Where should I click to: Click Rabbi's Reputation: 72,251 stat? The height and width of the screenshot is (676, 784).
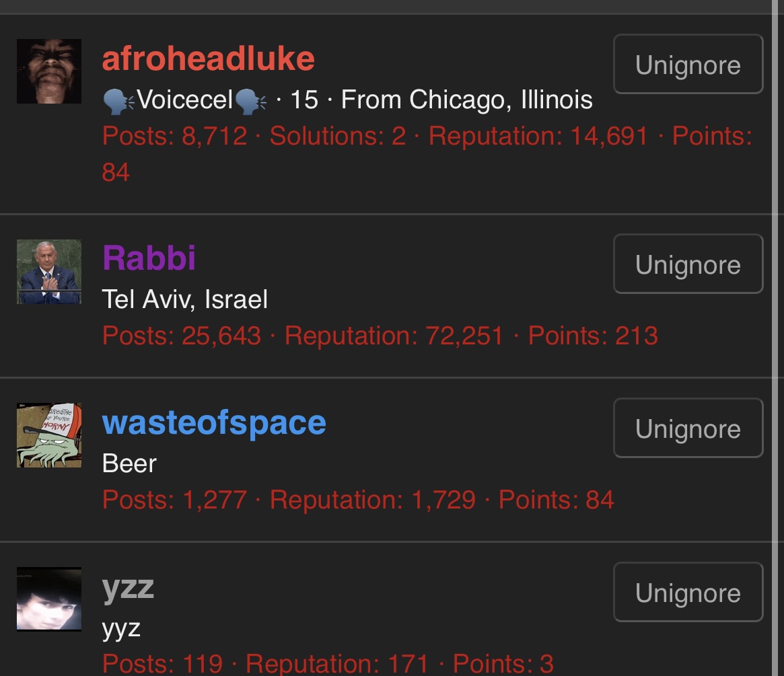point(394,335)
